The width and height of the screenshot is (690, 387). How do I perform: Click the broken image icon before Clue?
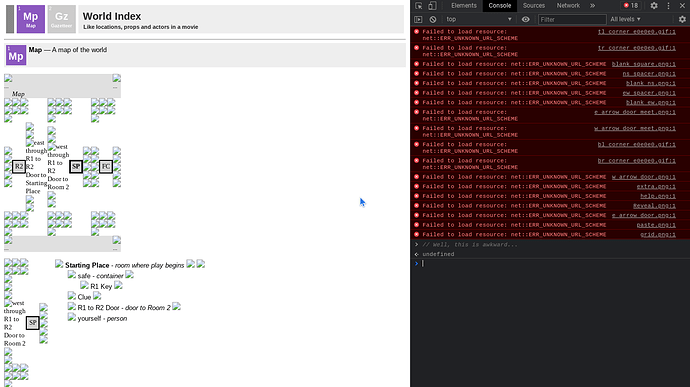coord(72,296)
